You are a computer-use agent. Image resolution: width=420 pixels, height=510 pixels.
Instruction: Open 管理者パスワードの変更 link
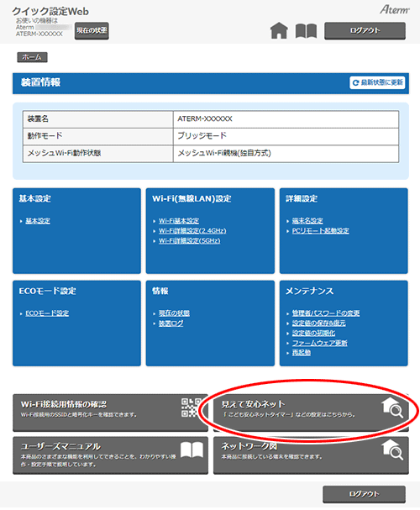[326, 313]
